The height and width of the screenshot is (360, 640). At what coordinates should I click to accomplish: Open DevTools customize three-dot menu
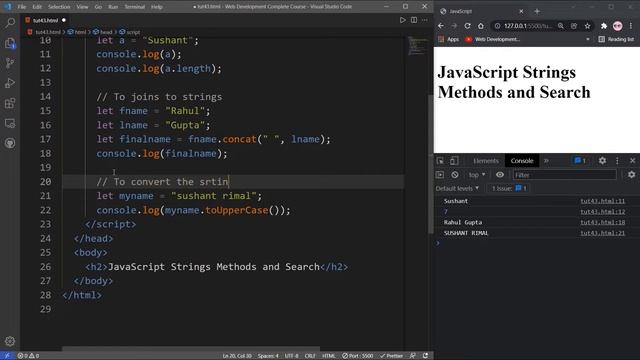617,161
